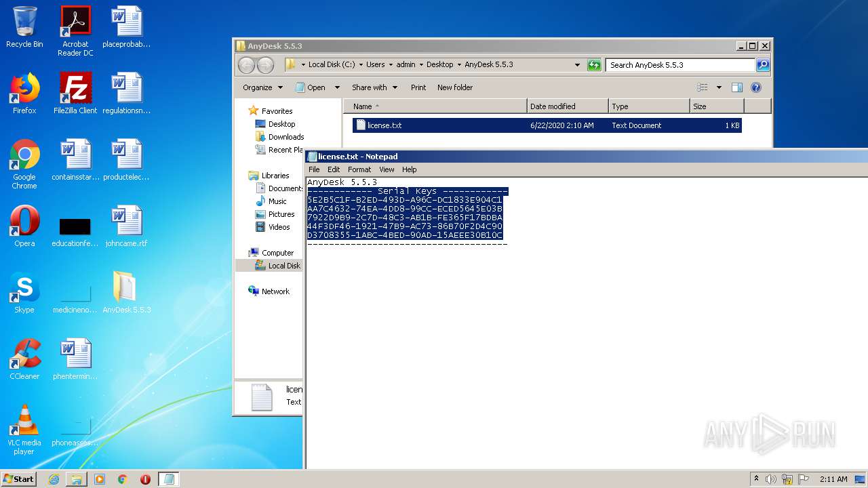Open regulationsn Word document on desktop

tap(127, 94)
